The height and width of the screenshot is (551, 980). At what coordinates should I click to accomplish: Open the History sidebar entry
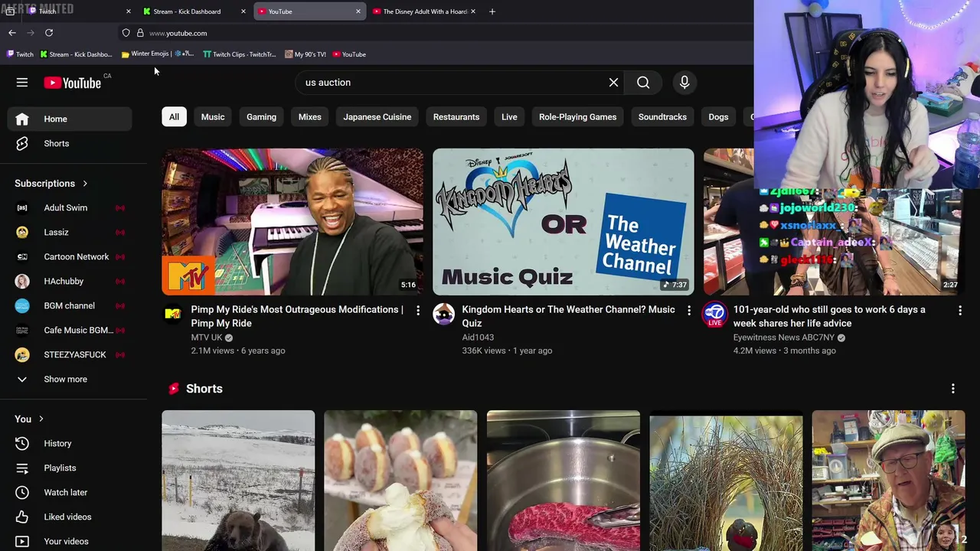pos(70,443)
